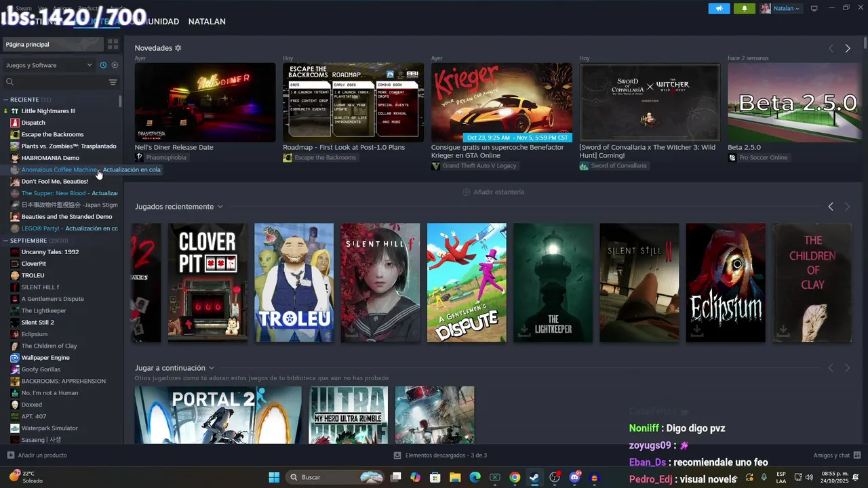Open Amigos y chat icon
The width and height of the screenshot is (868, 488).
tap(857, 455)
